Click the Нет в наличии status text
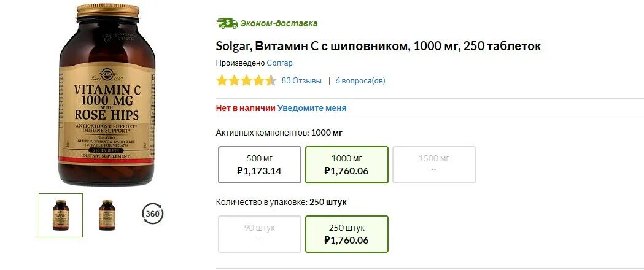 (246, 108)
